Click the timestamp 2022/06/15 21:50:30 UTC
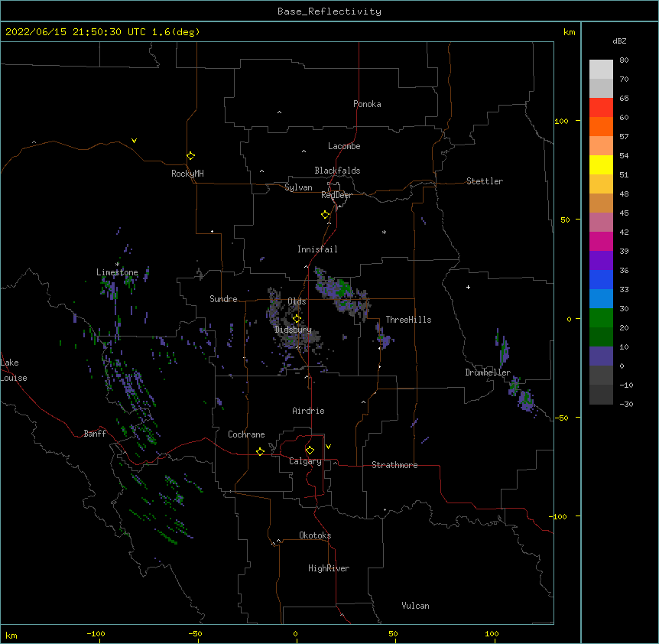Viewport: 659px width, 644px height. (75, 32)
